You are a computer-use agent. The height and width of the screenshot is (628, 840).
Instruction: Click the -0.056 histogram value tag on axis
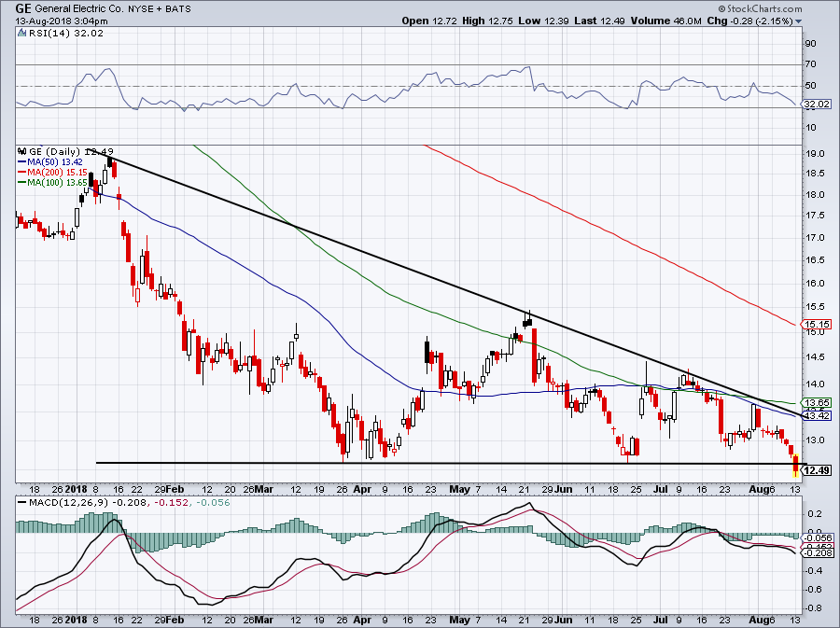(817, 538)
